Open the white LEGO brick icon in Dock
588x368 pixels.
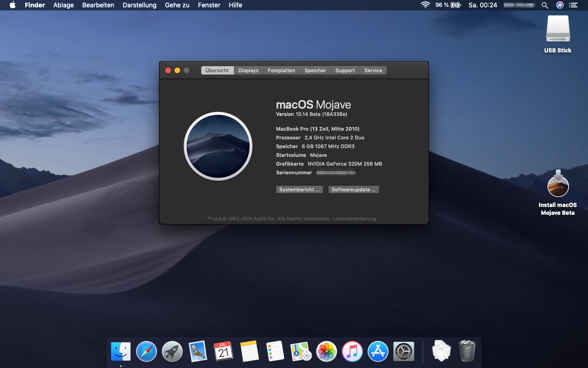coord(441,352)
